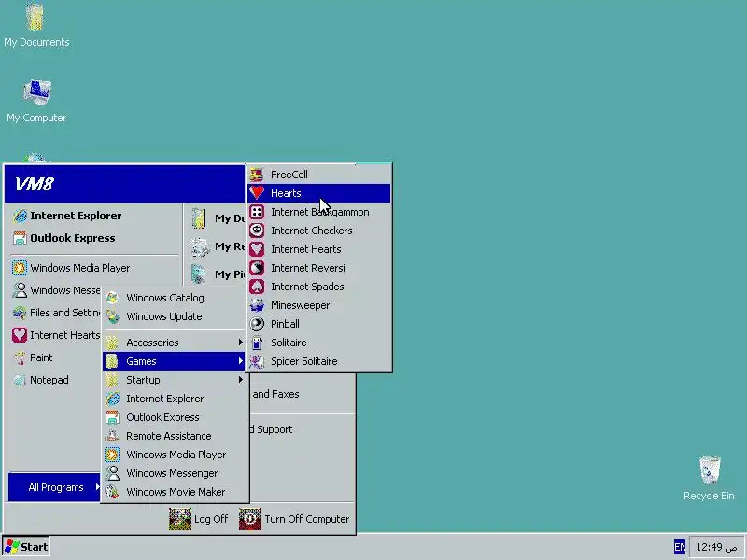Select Minesweeper from the Games menu
This screenshot has width=747, height=560.
point(319,305)
